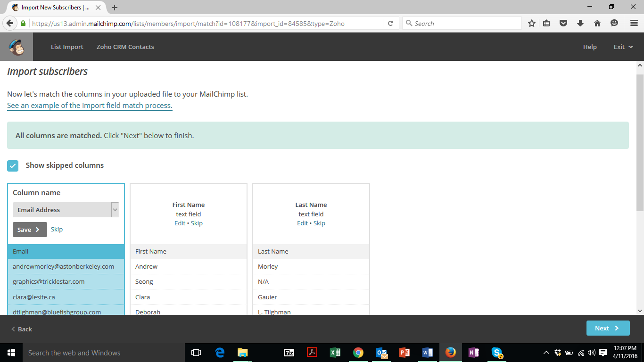Reload the current page

click(x=390, y=23)
